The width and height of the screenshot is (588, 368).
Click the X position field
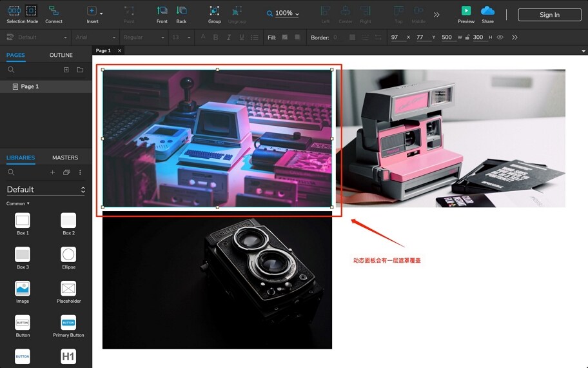[x=398, y=37]
